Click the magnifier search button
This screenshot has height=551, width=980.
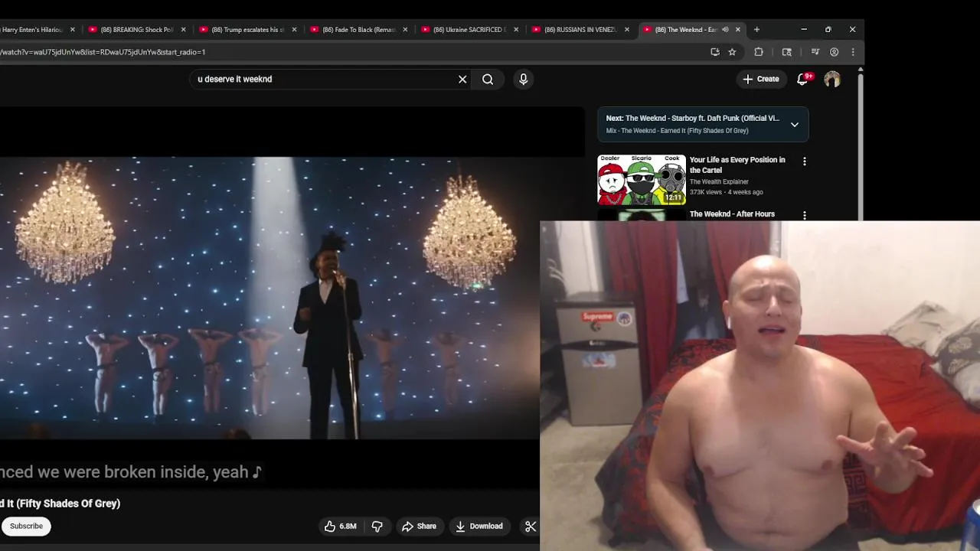(488, 79)
